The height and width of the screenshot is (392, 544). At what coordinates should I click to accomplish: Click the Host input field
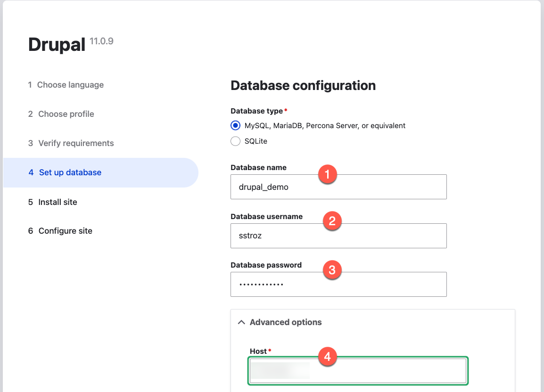pos(358,371)
